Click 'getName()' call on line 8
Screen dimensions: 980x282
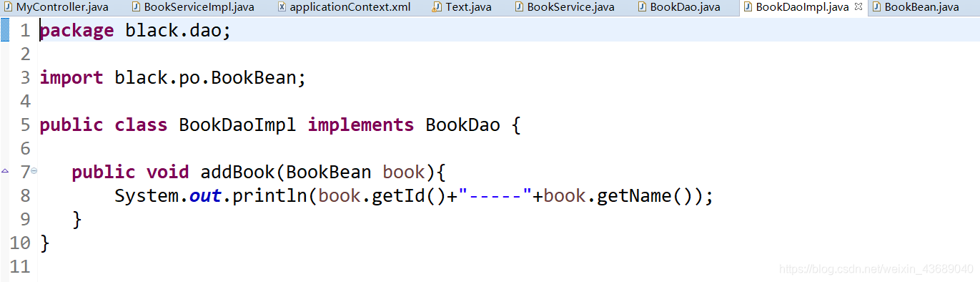(645, 195)
